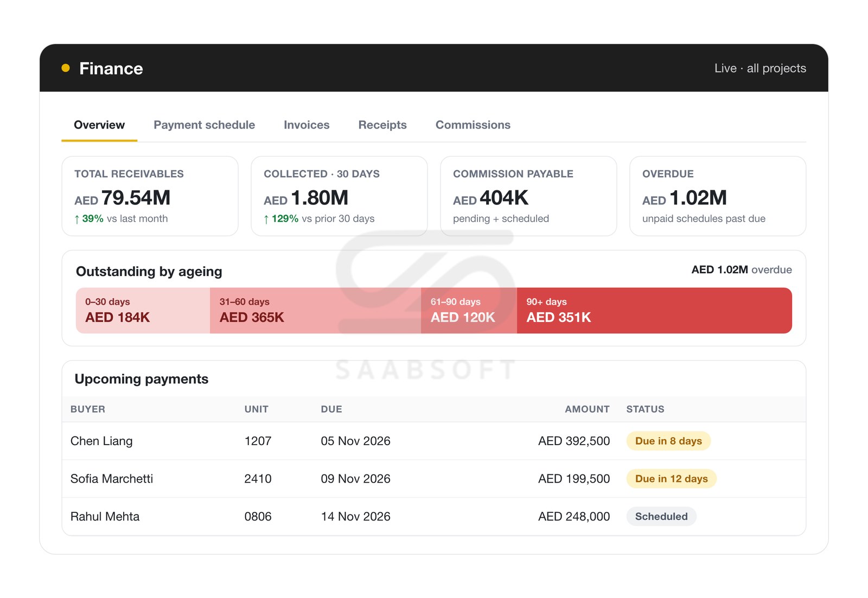This screenshot has width=868, height=598.
Task: Click the 'Due in 12 days' badge
Action: point(672,479)
